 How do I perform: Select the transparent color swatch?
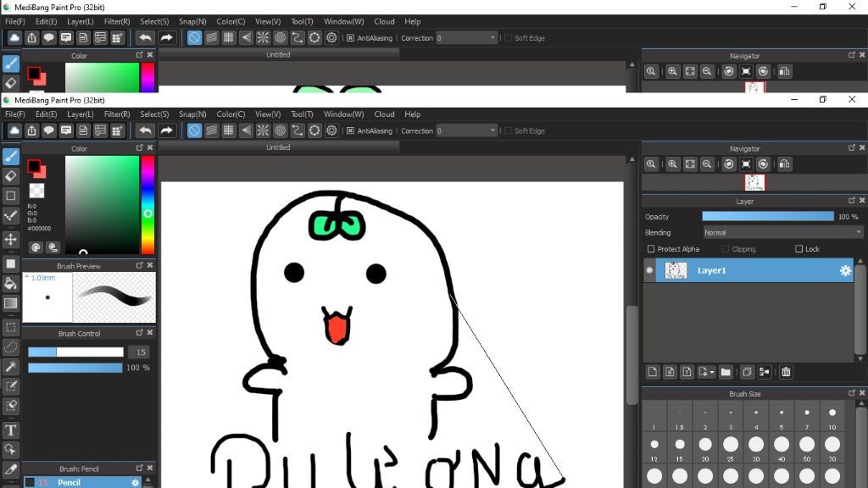point(36,191)
